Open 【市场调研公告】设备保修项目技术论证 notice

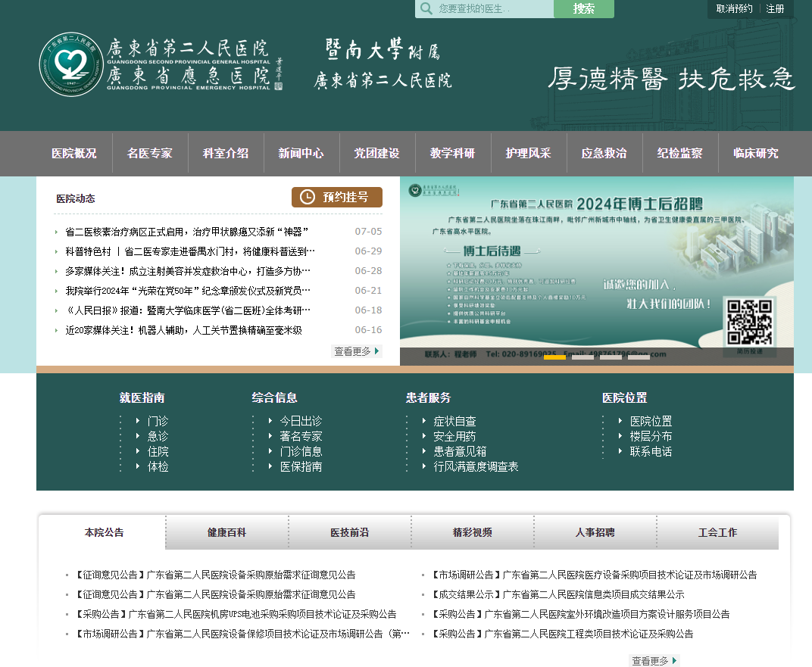click(243, 634)
